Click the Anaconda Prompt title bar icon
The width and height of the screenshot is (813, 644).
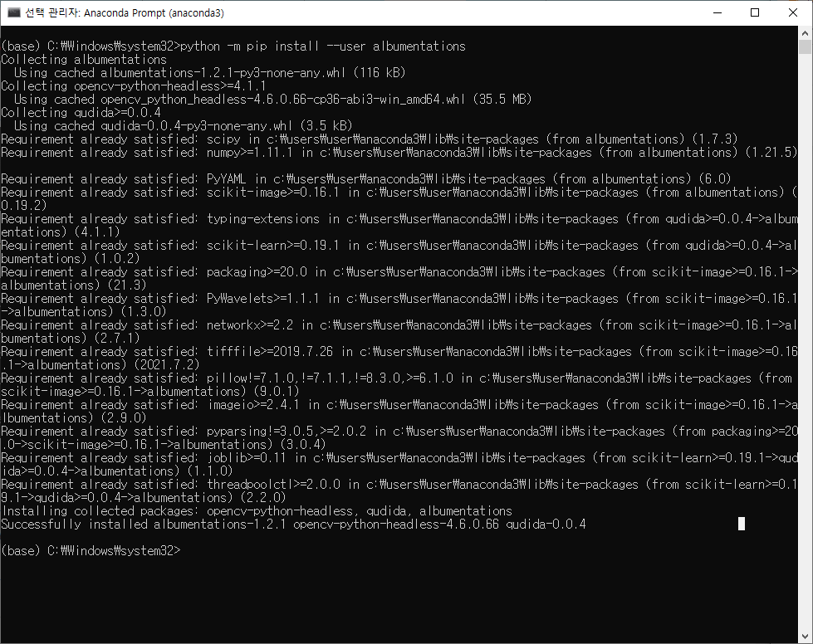click(13, 12)
